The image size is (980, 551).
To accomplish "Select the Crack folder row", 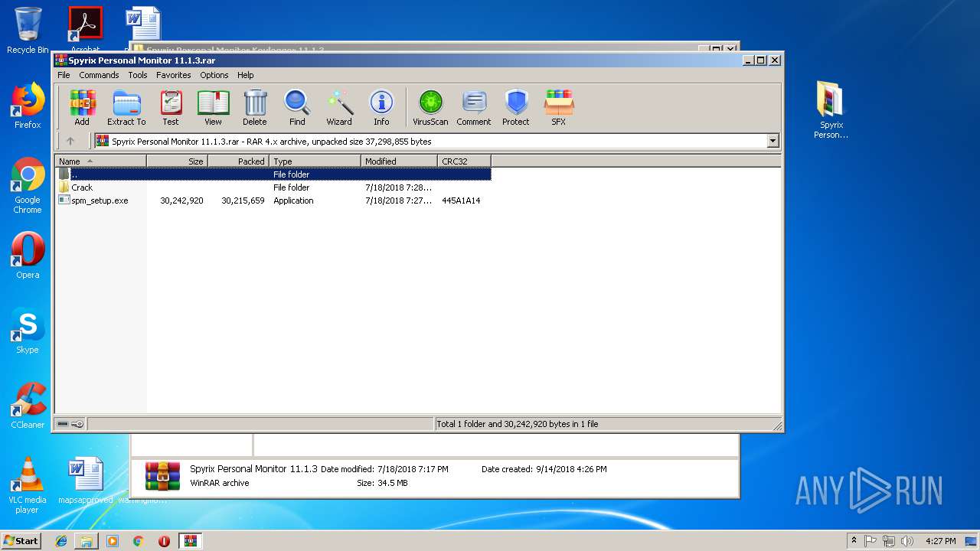I will [273, 187].
